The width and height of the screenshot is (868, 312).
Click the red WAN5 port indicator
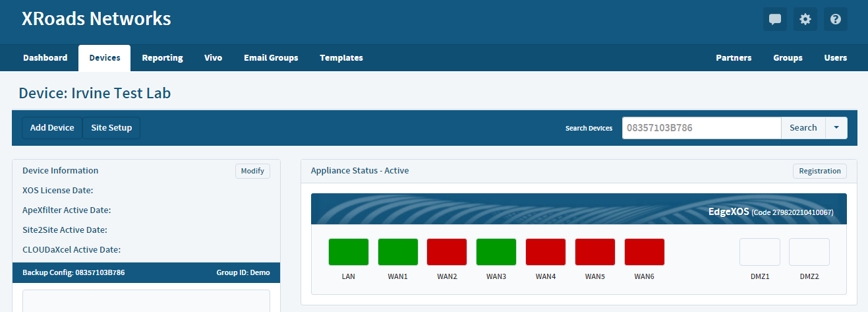pos(595,252)
